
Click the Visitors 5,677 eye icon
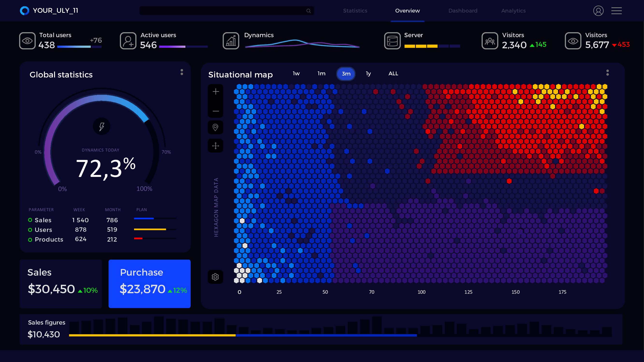573,41
